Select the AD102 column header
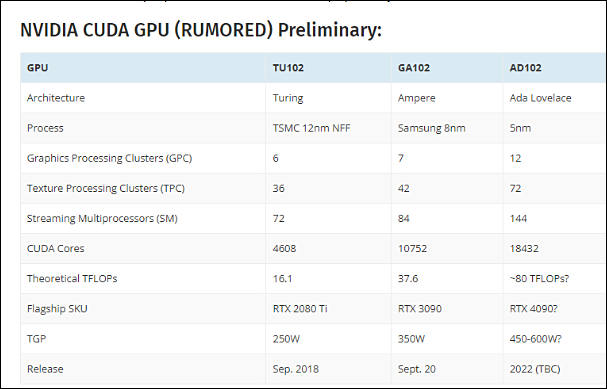 [x=525, y=68]
